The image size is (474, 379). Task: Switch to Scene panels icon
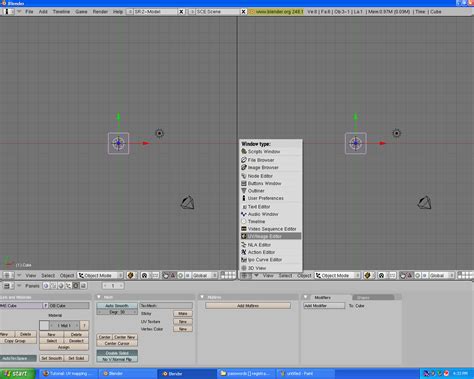tap(83, 286)
